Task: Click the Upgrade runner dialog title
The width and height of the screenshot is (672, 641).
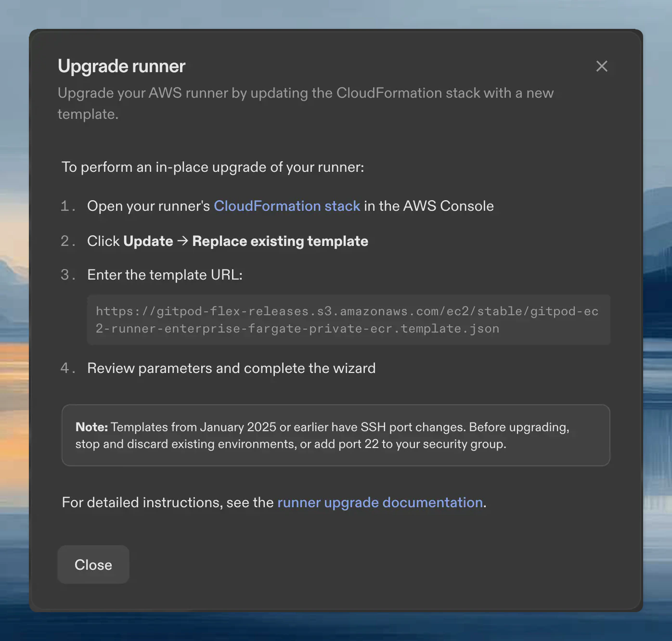Action: click(x=121, y=66)
